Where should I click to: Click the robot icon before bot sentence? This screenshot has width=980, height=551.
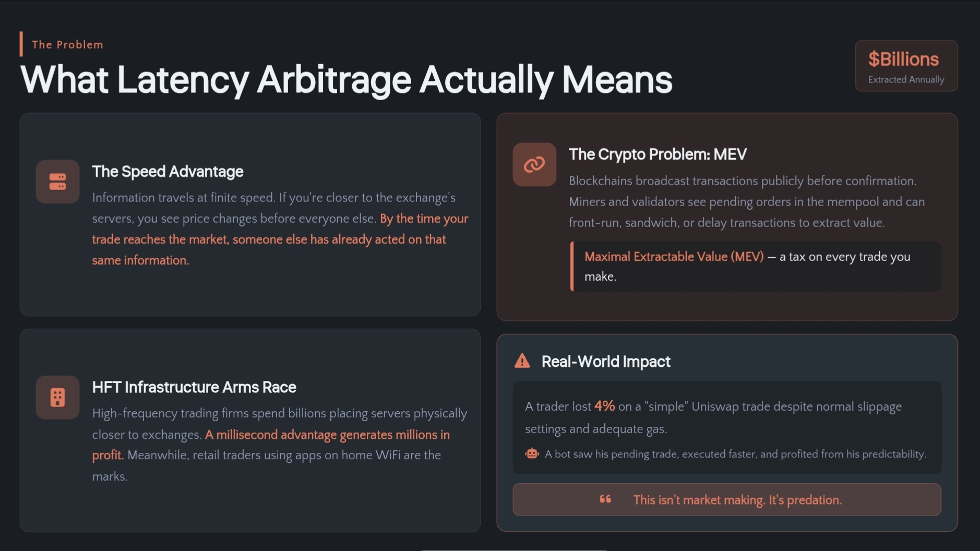tap(532, 453)
